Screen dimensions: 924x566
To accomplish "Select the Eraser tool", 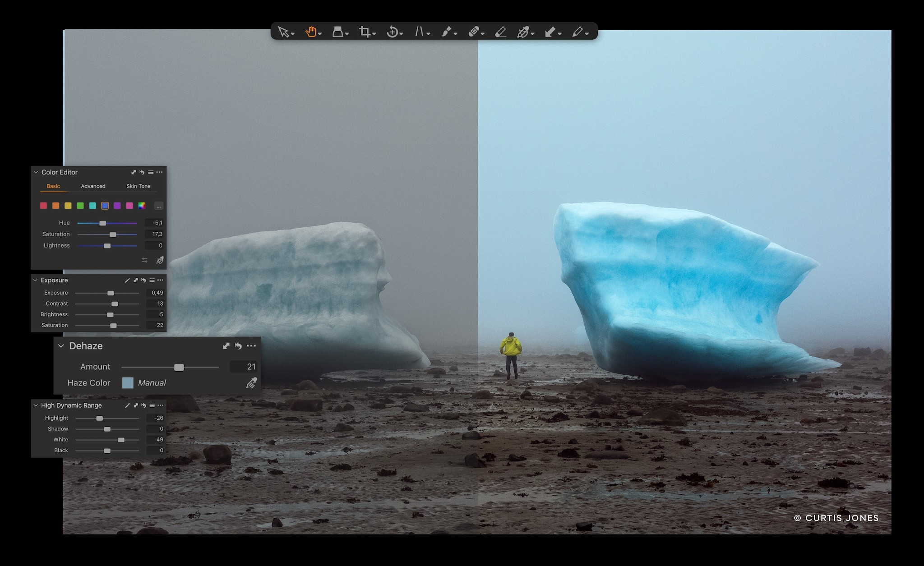I will click(500, 32).
